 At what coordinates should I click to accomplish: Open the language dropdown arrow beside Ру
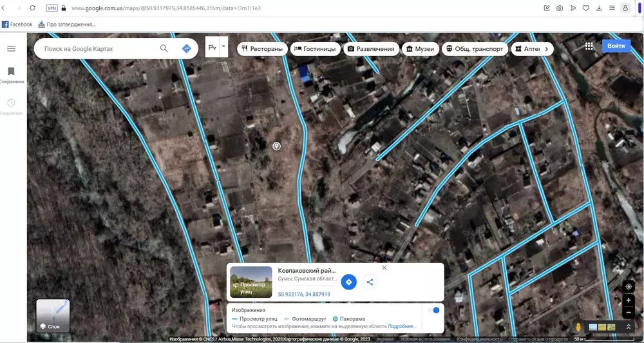click(223, 46)
